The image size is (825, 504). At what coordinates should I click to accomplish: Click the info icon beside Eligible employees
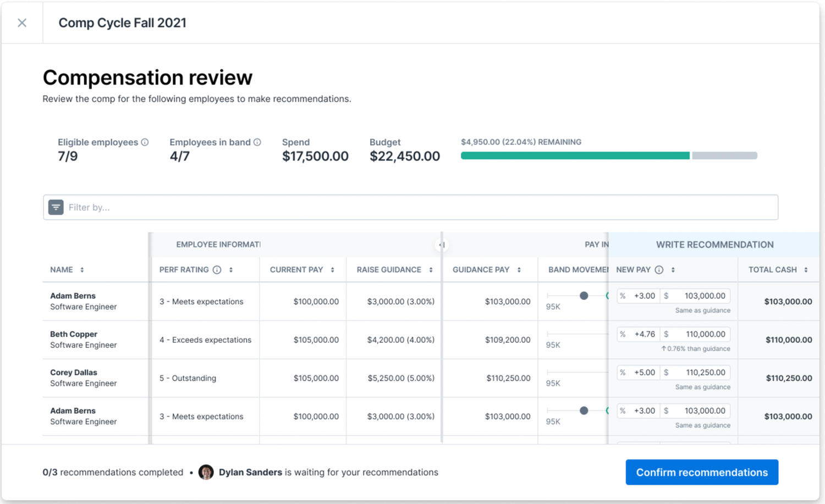click(x=145, y=142)
